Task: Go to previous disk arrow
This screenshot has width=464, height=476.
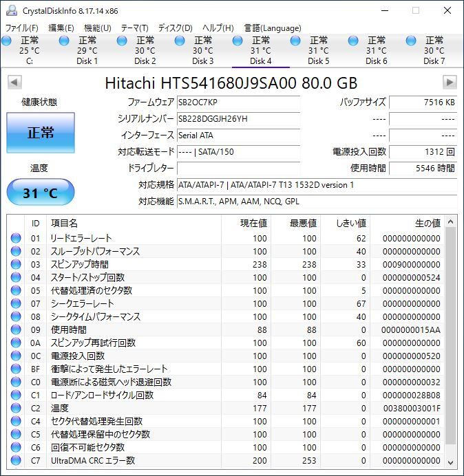Action: point(14,83)
